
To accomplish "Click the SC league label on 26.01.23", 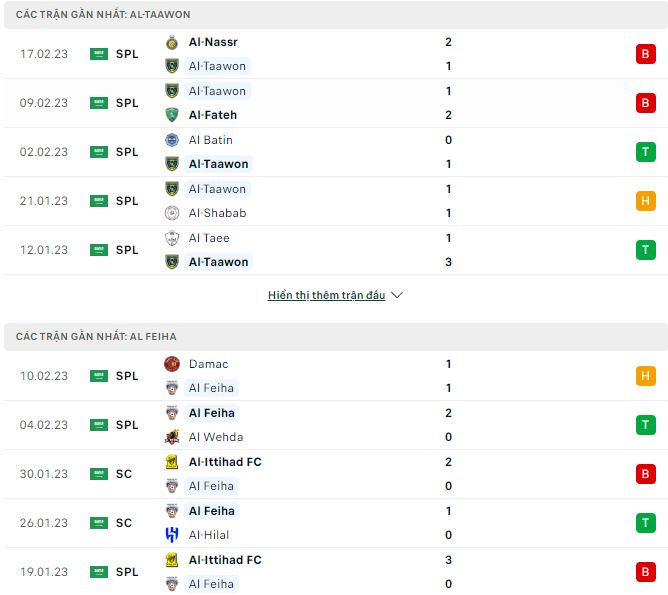I will pyautogui.click(x=124, y=523).
